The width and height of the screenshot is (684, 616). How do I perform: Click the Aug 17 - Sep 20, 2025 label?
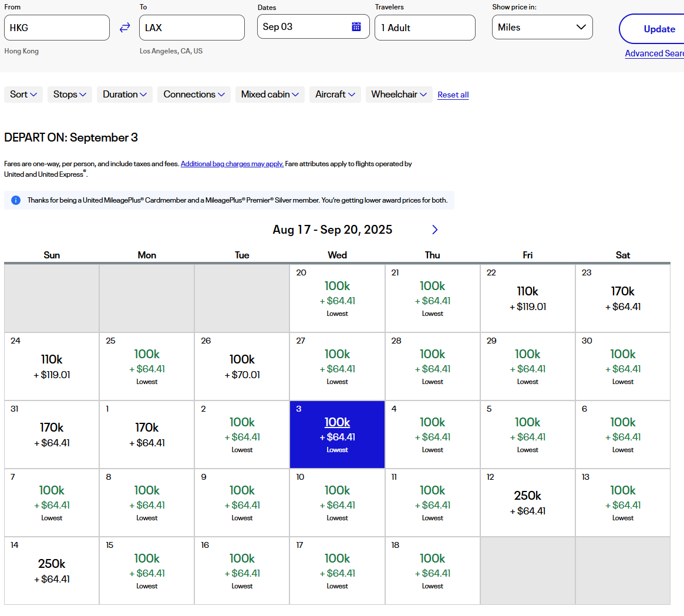coord(332,230)
